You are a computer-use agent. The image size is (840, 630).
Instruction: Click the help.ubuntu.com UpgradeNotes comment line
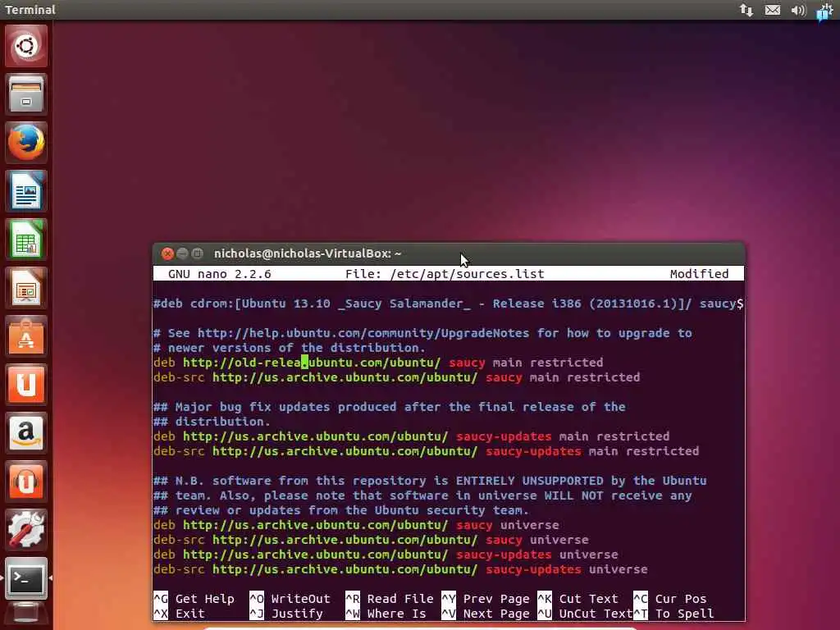tap(422, 333)
